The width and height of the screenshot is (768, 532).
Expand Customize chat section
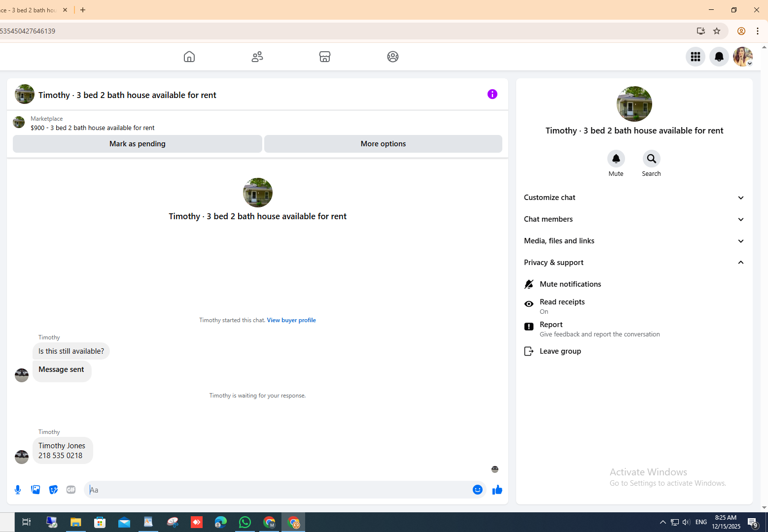click(634, 198)
